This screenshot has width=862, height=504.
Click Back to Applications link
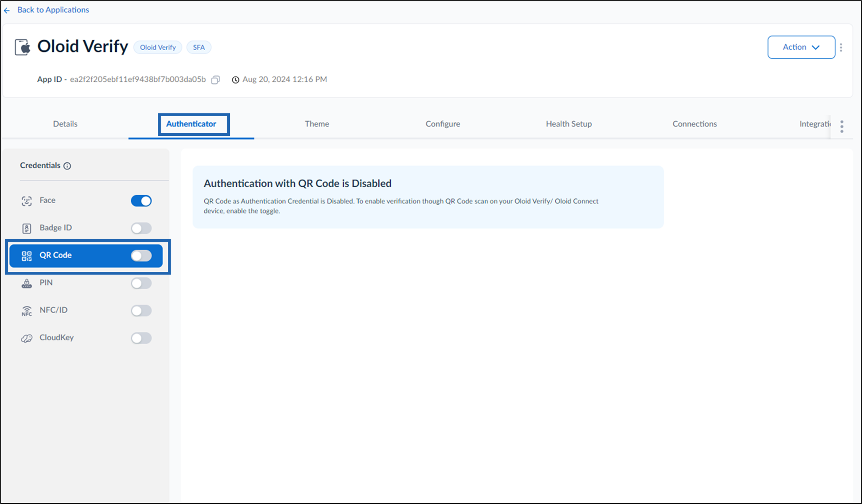(x=53, y=10)
